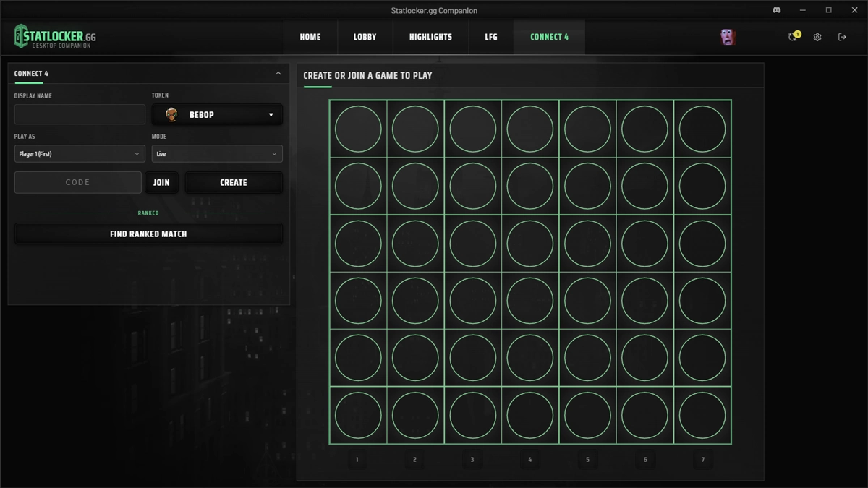
Task: Select column 1 button below the board
Action: click(x=357, y=459)
